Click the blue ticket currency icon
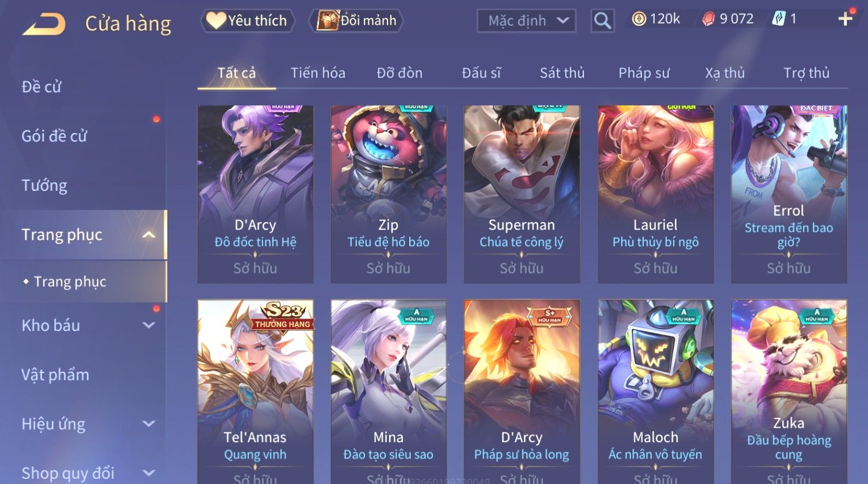 click(778, 19)
